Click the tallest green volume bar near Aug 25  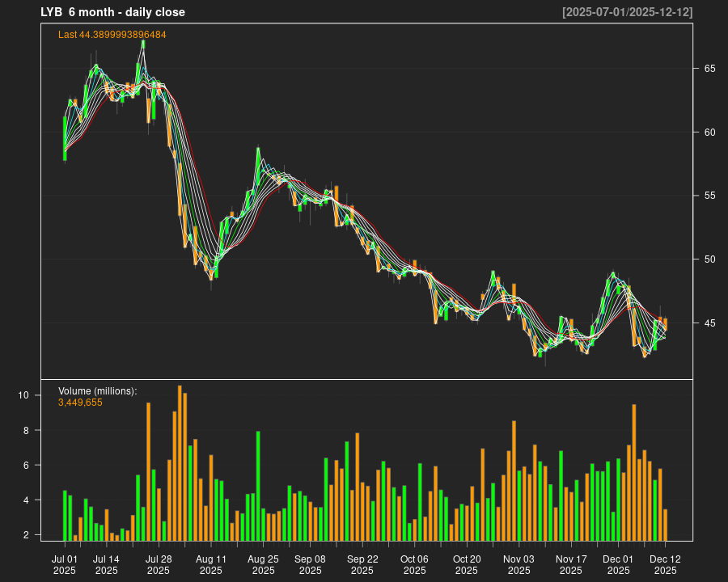pyautogui.click(x=258, y=485)
